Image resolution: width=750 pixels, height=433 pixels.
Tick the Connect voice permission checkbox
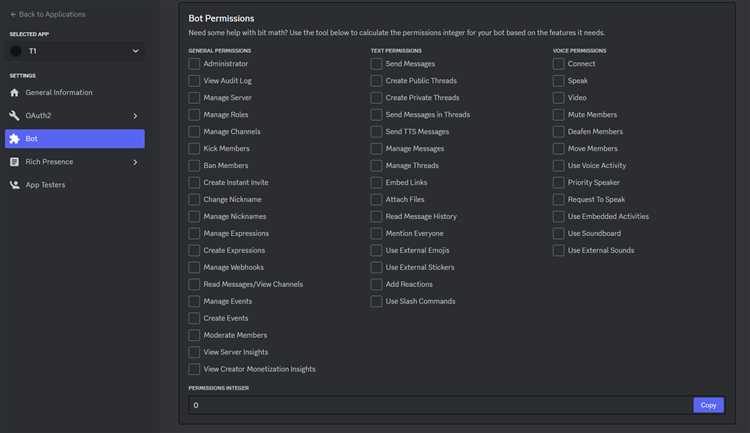558,64
